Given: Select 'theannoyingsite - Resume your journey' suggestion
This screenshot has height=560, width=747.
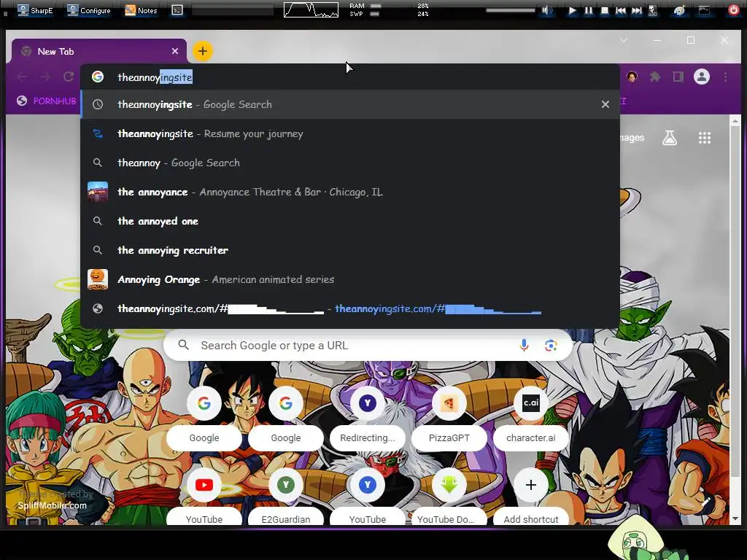Looking at the screenshot, I should click(x=350, y=134).
